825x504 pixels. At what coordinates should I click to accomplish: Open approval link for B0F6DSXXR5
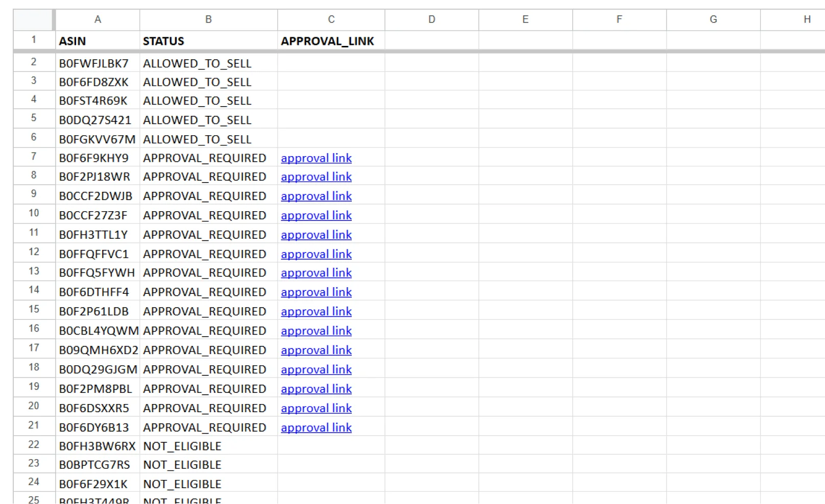click(x=316, y=409)
